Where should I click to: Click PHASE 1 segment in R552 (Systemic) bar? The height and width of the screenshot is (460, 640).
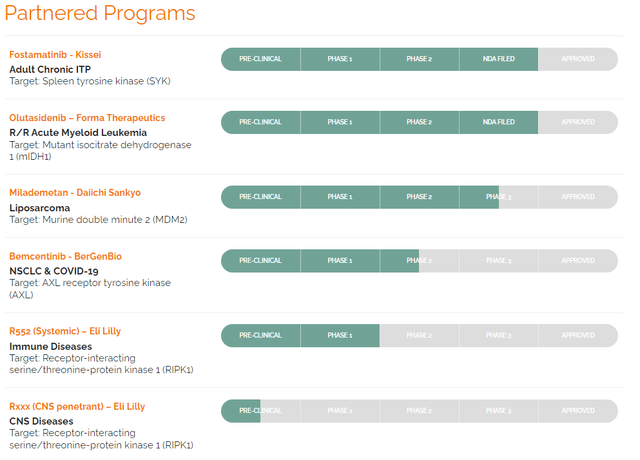[x=340, y=336]
